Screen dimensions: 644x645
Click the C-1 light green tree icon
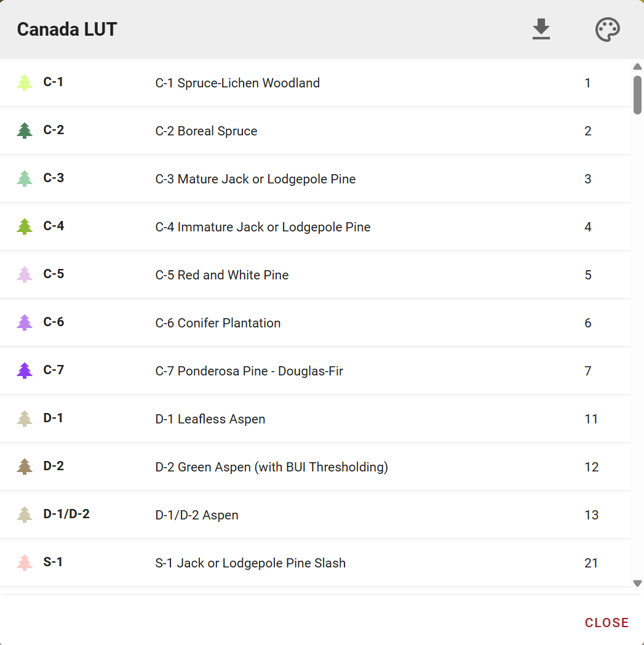[x=25, y=82]
